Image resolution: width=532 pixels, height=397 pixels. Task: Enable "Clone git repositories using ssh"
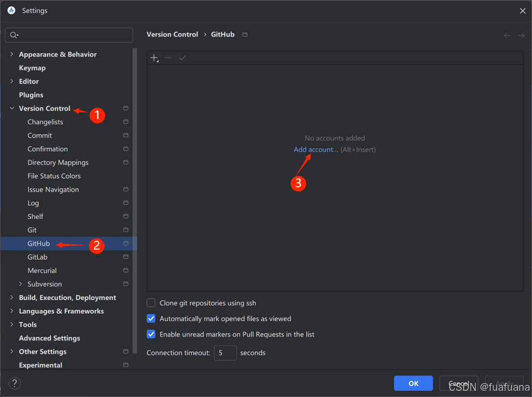point(151,303)
